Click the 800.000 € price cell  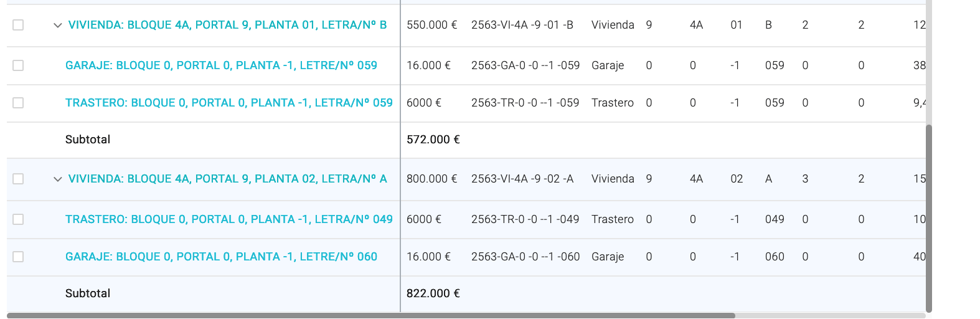tap(432, 179)
